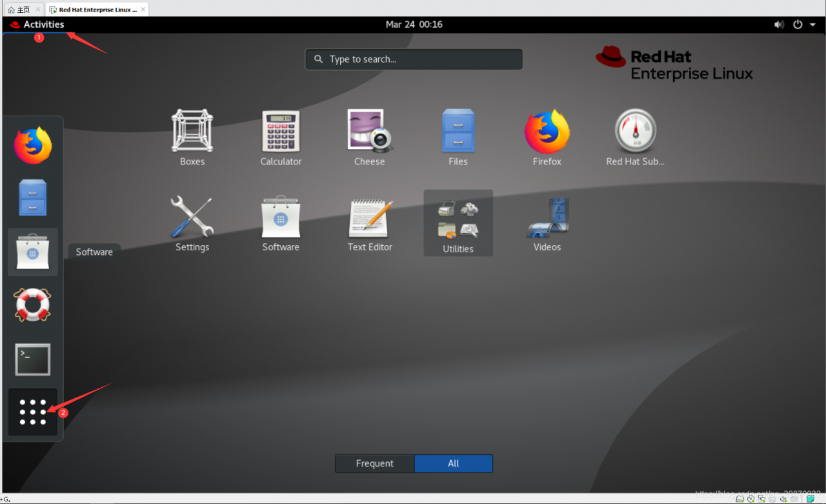The width and height of the screenshot is (826, 504).
Task: Launch Firefox from the dock
Action: tap(33, 145)
